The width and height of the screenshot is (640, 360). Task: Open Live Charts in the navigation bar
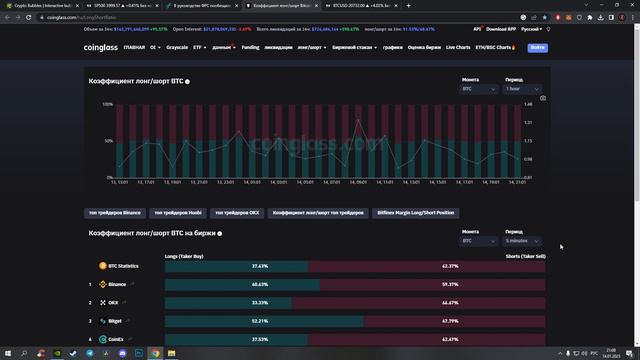458,48
